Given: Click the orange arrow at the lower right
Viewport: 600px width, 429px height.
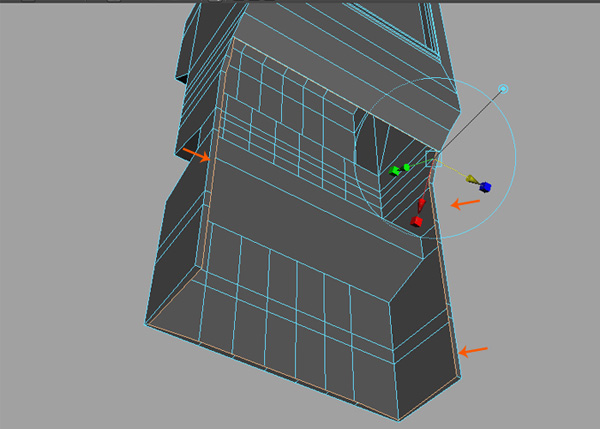Looking at the screenshot, I should click(474, 350).
